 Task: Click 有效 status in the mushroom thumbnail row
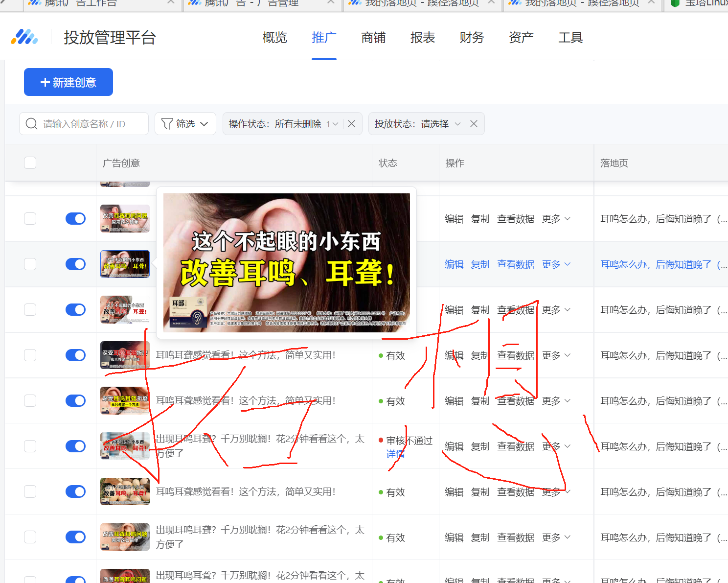[x=395, y=492]
